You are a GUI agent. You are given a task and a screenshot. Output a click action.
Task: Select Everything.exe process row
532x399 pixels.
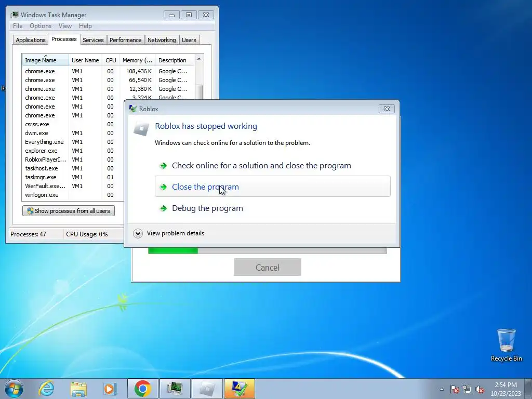[x=73, y=142]
